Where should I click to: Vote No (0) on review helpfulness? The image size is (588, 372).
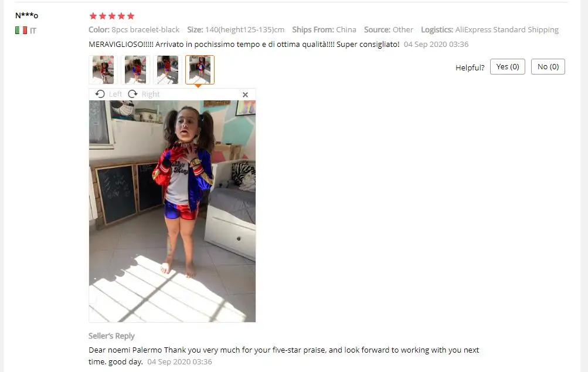click(x=548, y=67)
